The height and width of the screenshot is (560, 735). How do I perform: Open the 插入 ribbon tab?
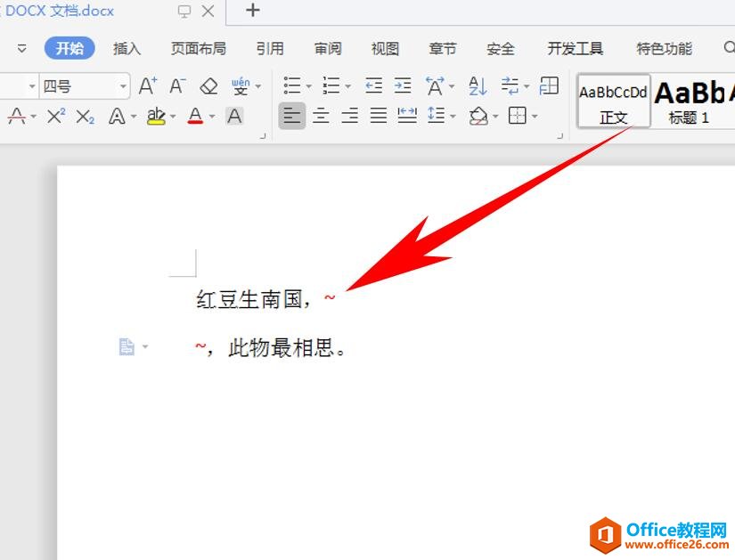(x=127, y=48)
